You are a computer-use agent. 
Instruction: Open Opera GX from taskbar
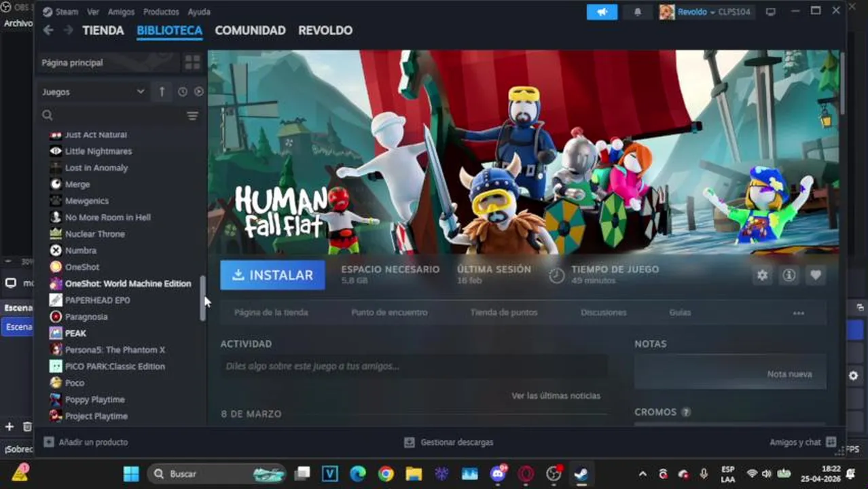[x=526, y=473]
